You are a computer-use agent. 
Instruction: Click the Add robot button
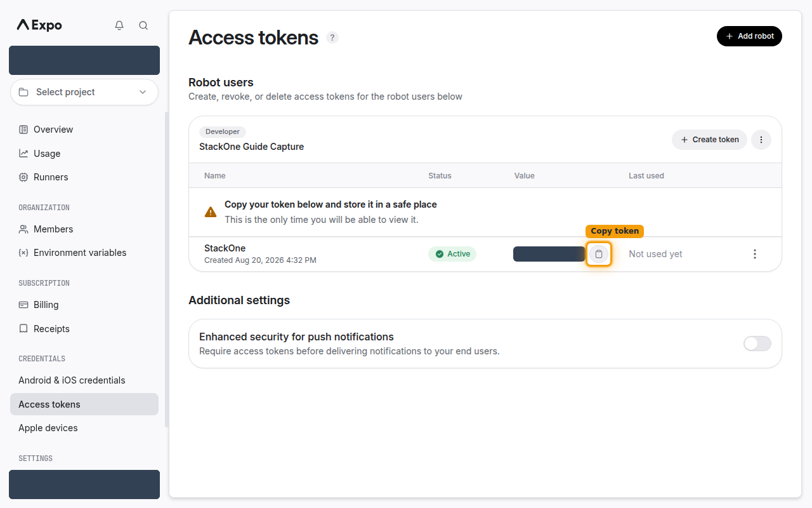(749, 36)
